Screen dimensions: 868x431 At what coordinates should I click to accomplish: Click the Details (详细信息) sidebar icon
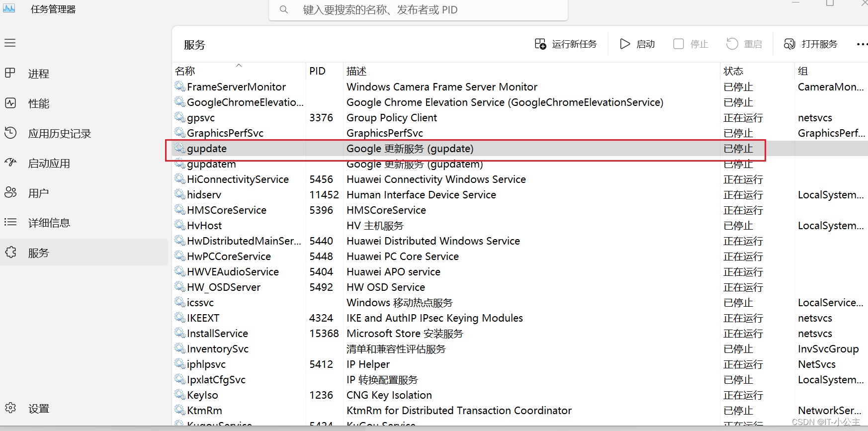tap(10, 222)
